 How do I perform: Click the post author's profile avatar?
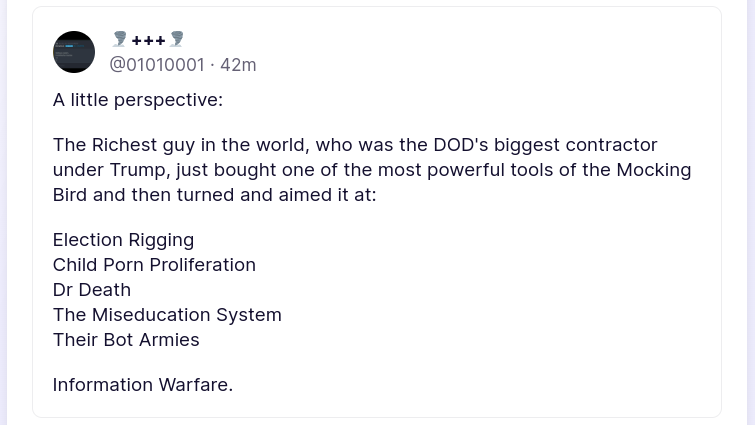coord(74,52)
